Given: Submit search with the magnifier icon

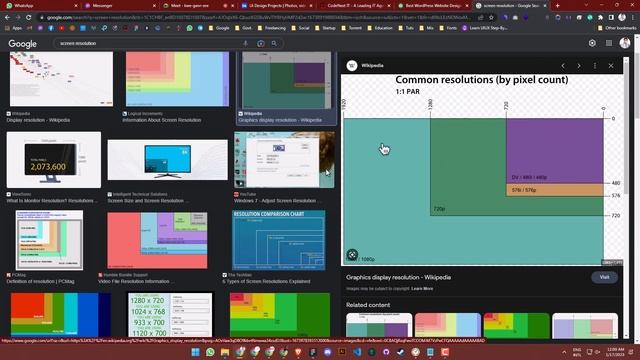Looking at the screenshot, I should [x=274, y=43].
